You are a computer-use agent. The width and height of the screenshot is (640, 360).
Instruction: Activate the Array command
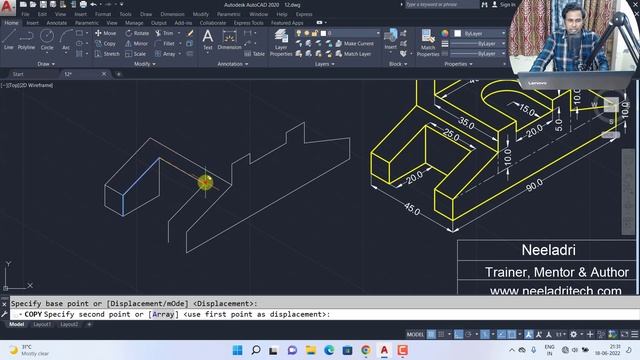coord(165,53)
